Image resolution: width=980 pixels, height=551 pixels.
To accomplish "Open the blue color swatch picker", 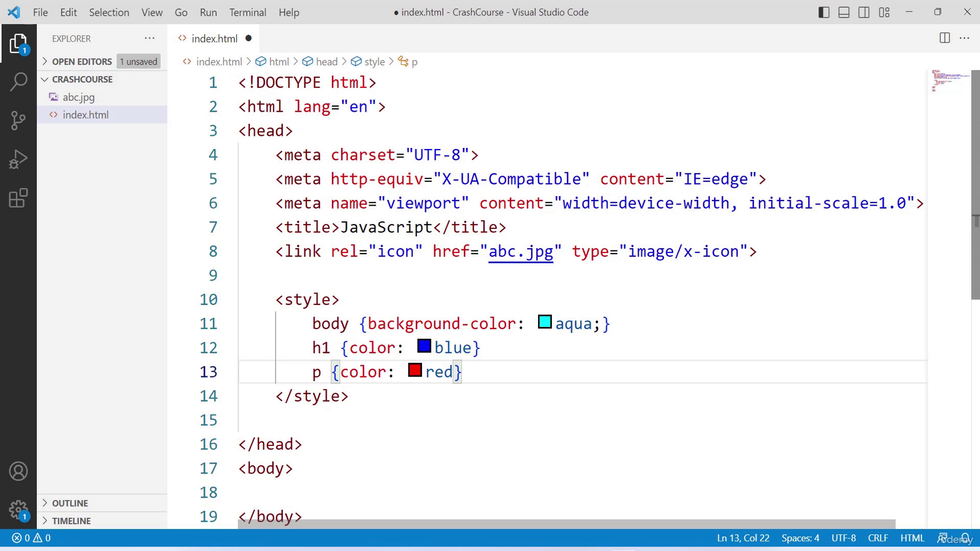I will pos(424,346).
